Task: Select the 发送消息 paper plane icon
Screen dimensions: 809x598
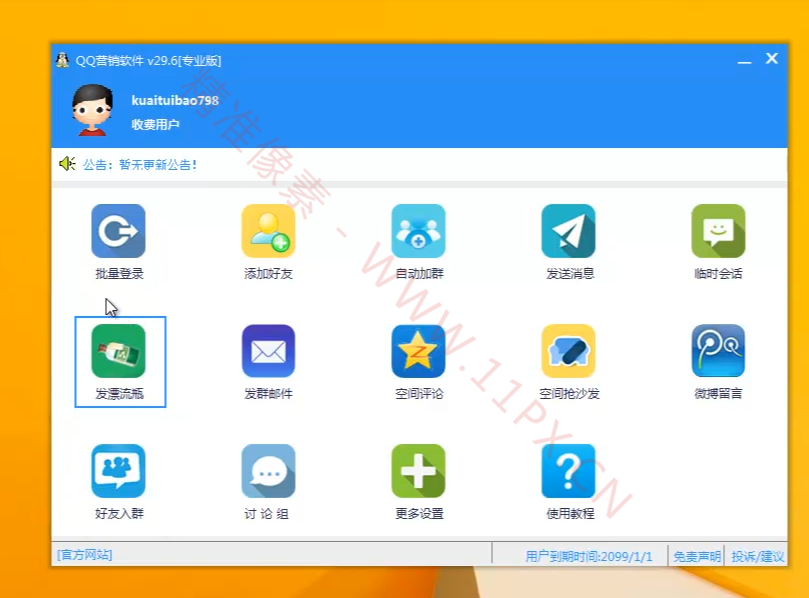Action: (569, 231)
